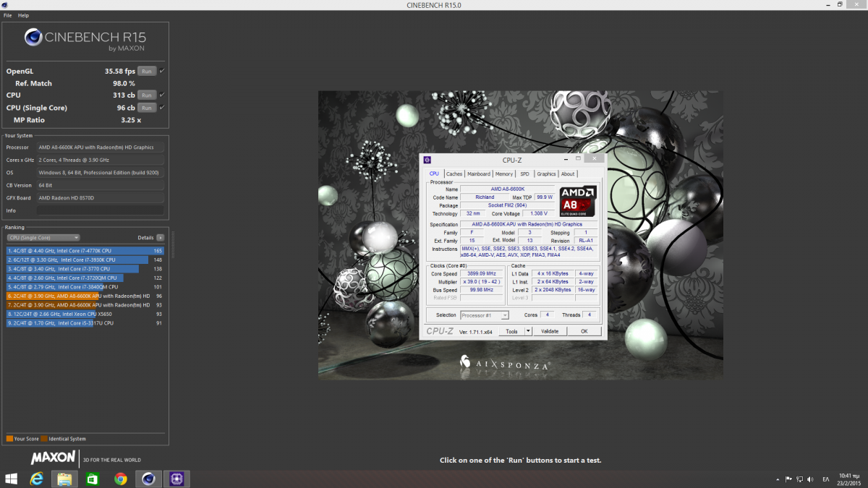
Task: Click the Code Name Richland value
Action: tap(485, 197)
